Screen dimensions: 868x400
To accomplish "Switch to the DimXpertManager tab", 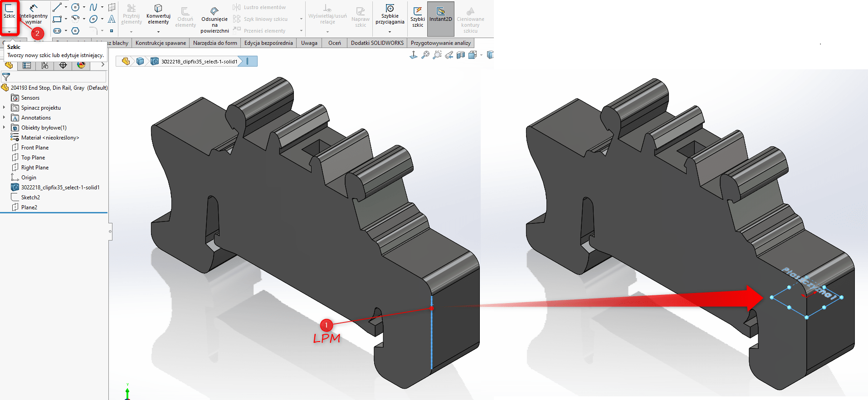I will (63, 65).
